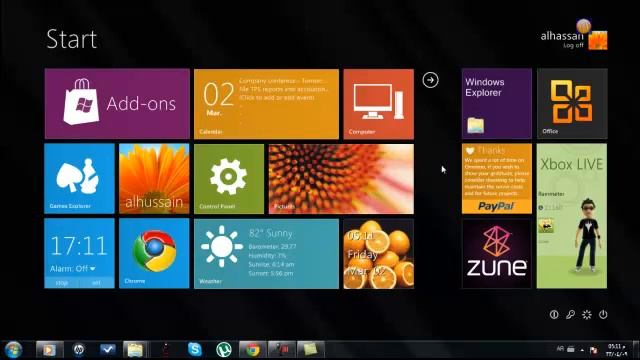Open Chrome from the taskbar
Screen dimensions: 640x360
coord(252,350)
